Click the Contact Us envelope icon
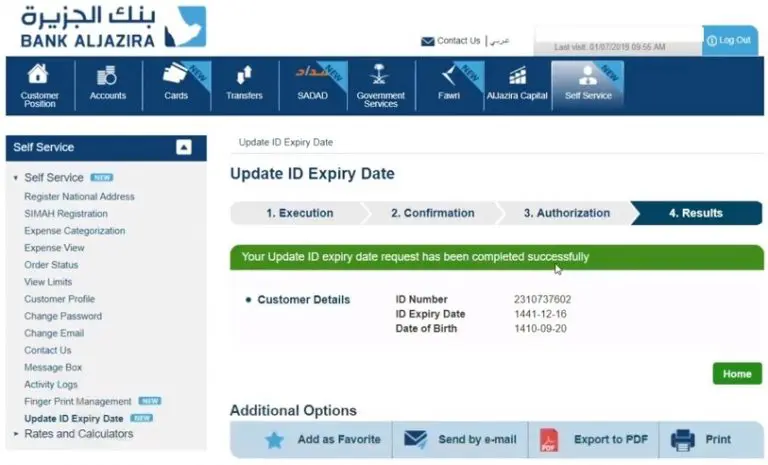 click(428, 41)
